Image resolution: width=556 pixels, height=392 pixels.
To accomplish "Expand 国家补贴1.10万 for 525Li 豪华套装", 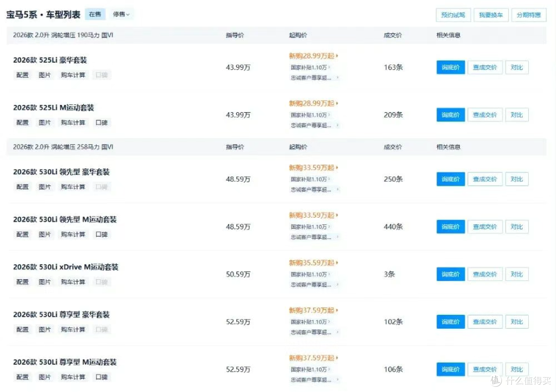I will pos(310,67).
